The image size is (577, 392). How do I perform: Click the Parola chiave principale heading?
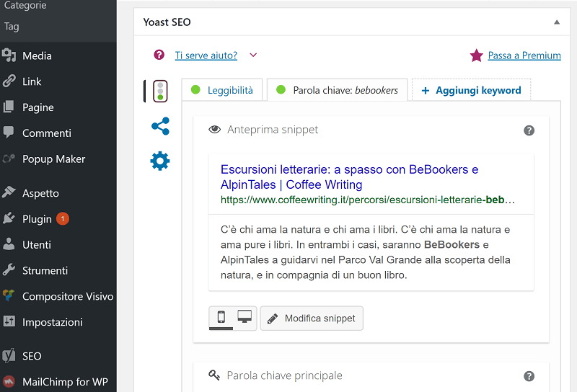tap(284, 375)
